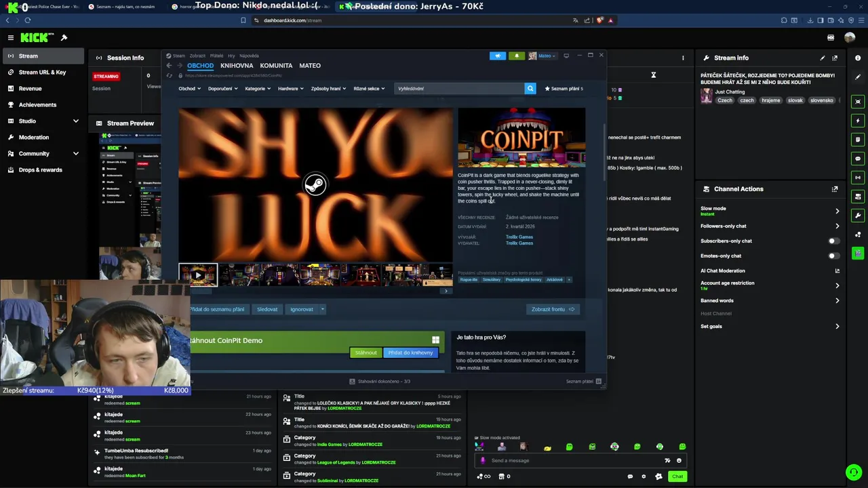Click the pin icon next to Kick logo
Image resolution: width=868 pixels, height=488 pixels.
[64, 37]
